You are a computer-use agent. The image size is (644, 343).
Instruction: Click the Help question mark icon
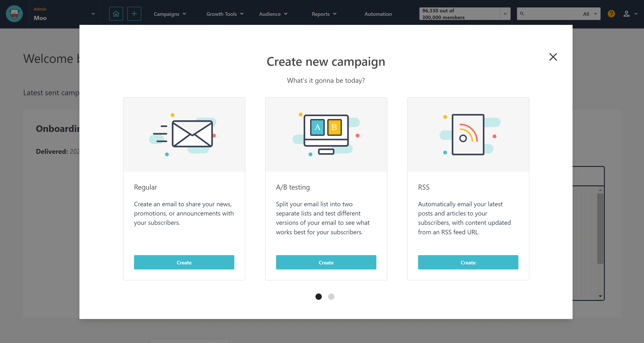611,14
